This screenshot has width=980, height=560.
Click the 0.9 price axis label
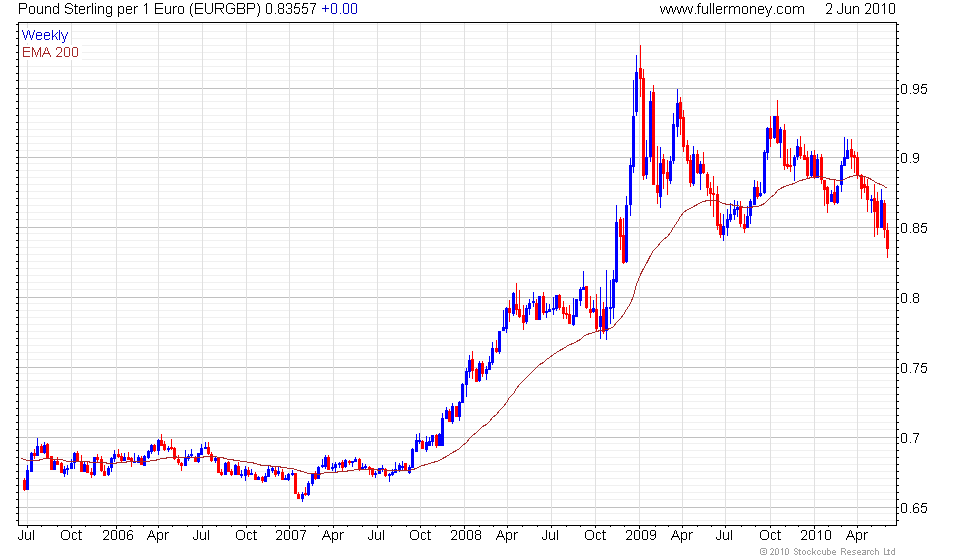coord(910,158)
